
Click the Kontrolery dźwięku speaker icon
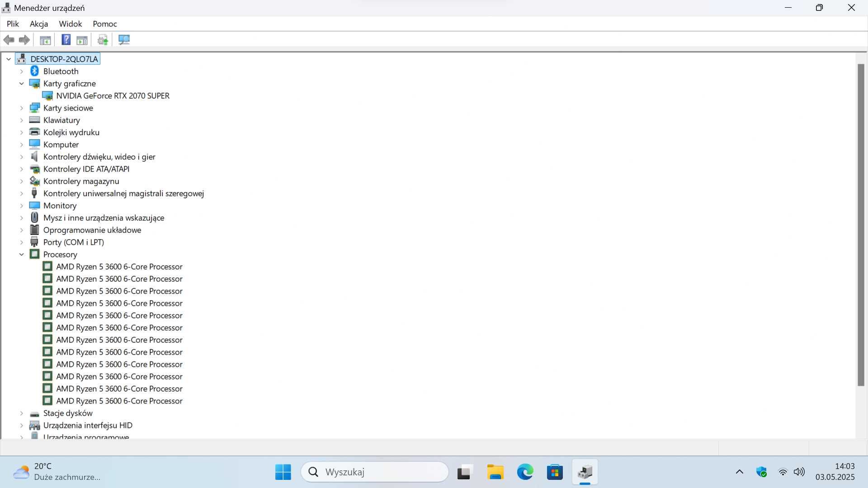click(35, 156)
